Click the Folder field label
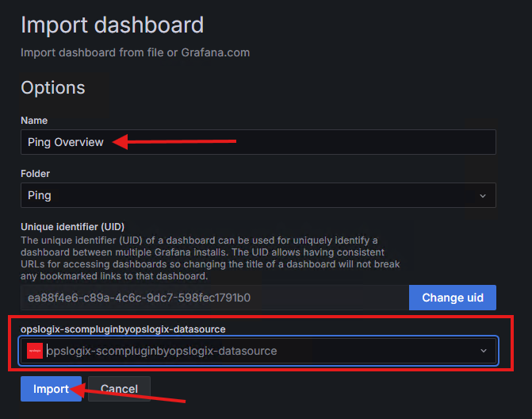 coord(36,173)
